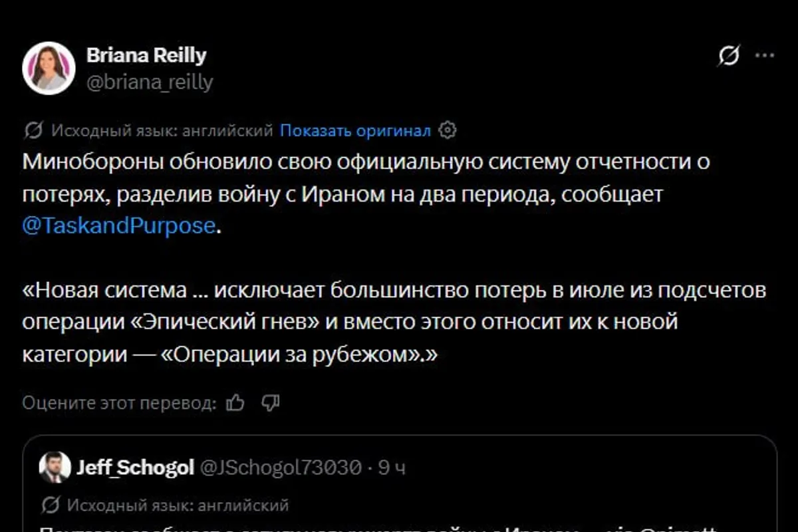Open @JSchogol73030 handle in quoted post
The width and height of the screenshot is (798, 532).
(281, 467)
